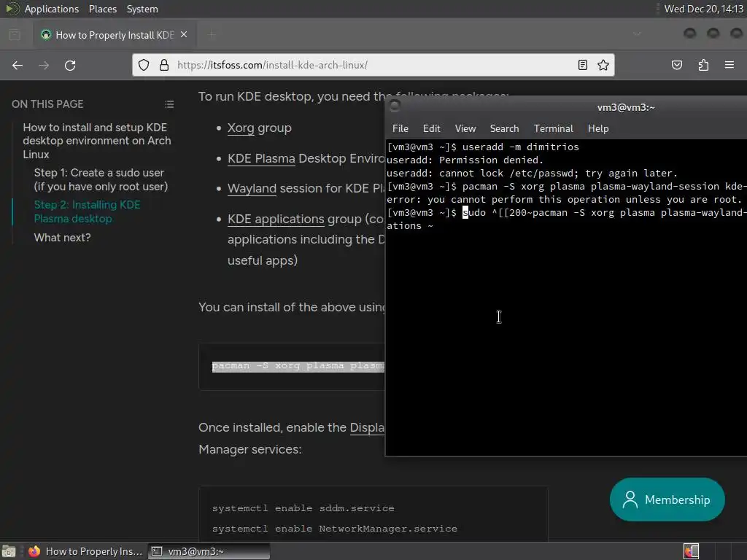Screen dimensions: 747x560
Task: Open Firefox extensions puzzle icon
Action: tap(703, 65)
